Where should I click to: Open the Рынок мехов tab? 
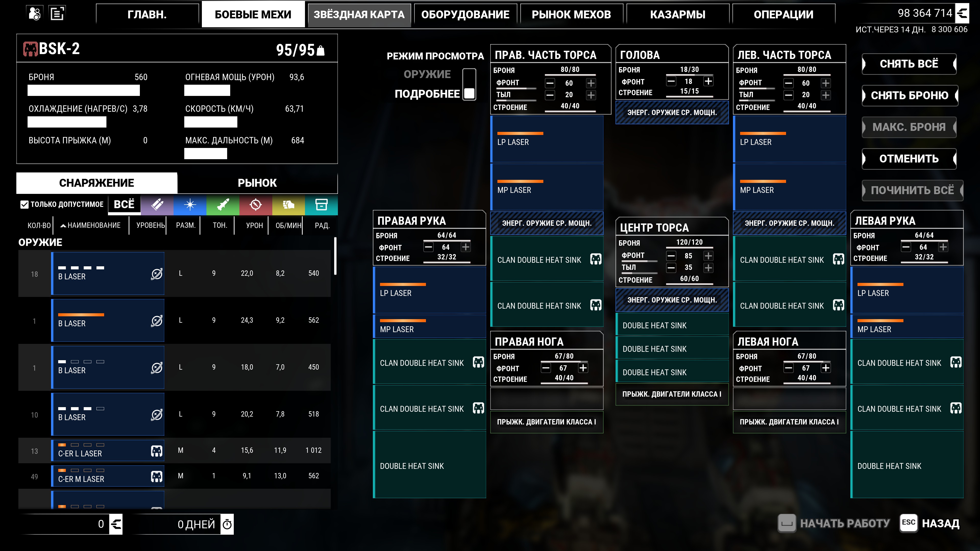(x=571, y=15)
